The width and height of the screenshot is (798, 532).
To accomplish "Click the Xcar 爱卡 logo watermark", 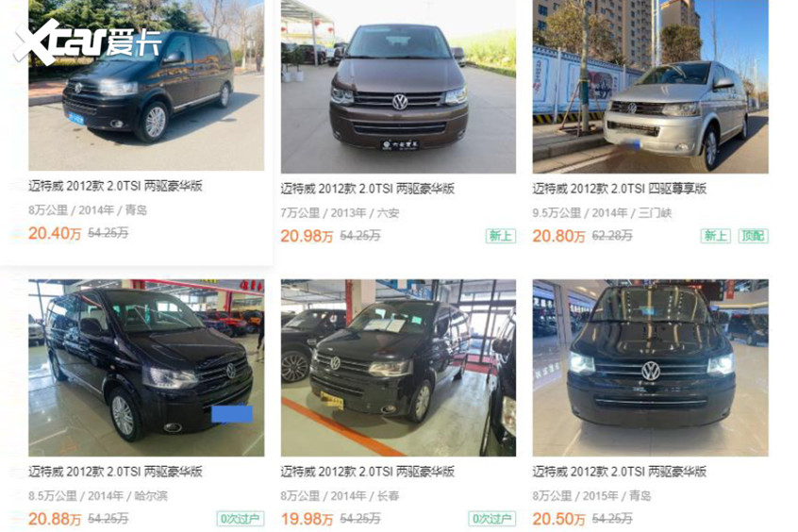I will pos(88,42).
